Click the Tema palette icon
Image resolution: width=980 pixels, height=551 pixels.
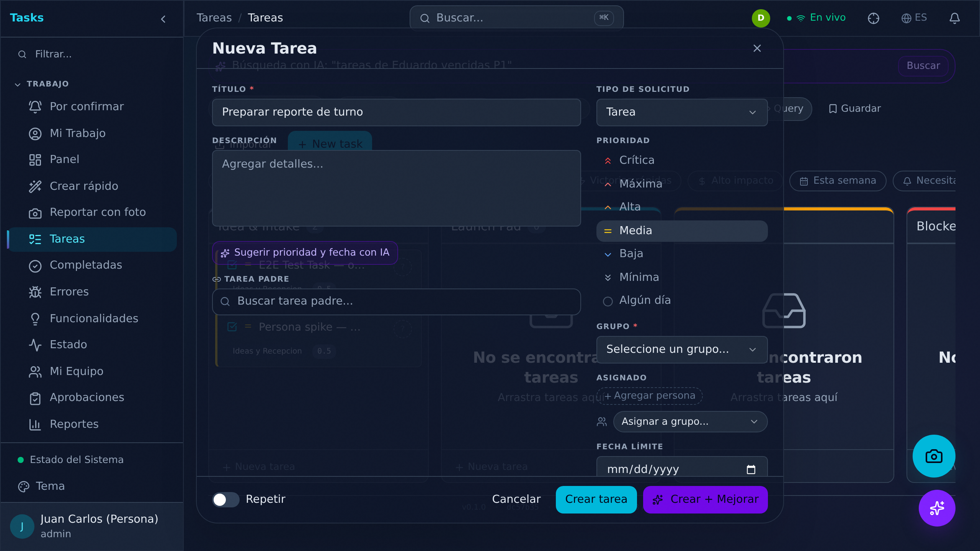(24, 486)
